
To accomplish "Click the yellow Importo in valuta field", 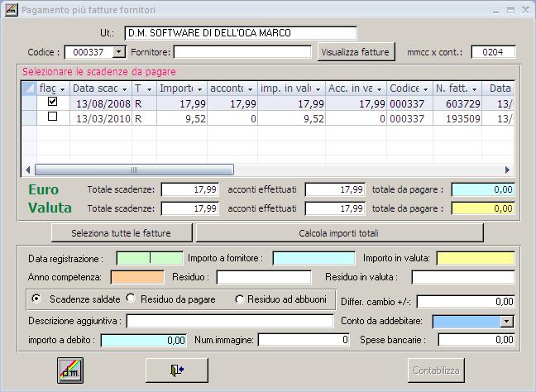I will point(476,258).
